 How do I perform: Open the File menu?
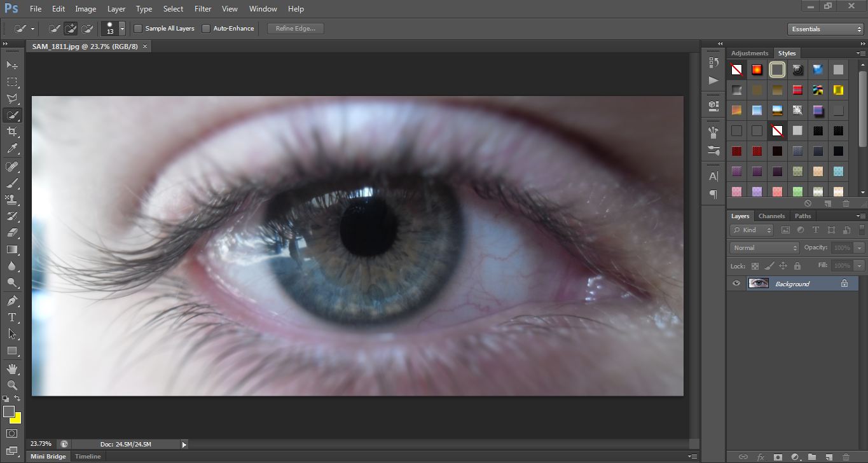point(36,9)
